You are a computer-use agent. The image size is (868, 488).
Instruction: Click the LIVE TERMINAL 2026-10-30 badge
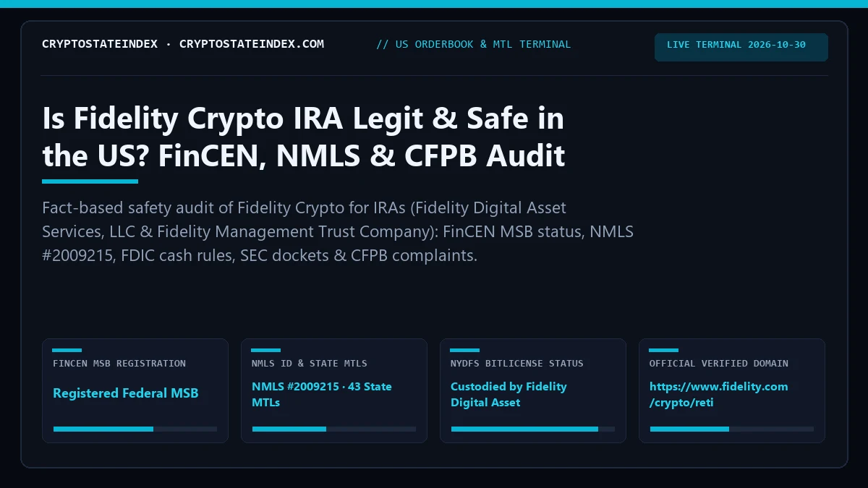pyautogui.click(x=741, y=47)
